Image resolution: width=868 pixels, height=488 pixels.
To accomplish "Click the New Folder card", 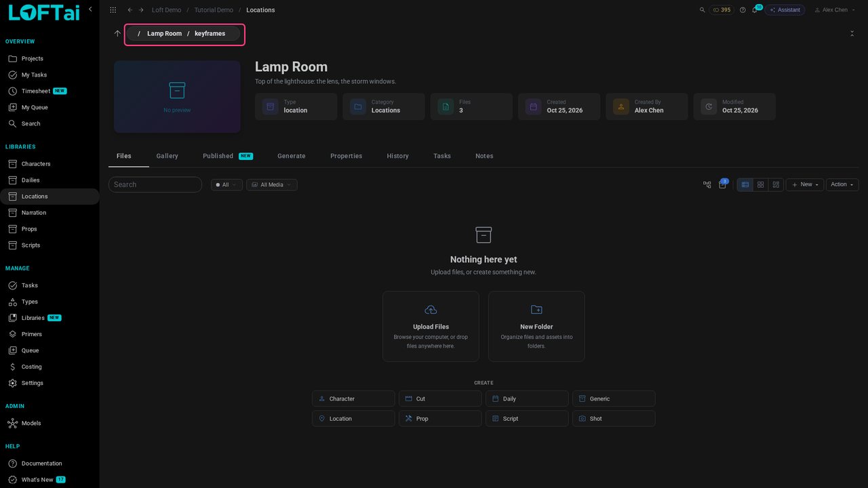I will point(536,327).
